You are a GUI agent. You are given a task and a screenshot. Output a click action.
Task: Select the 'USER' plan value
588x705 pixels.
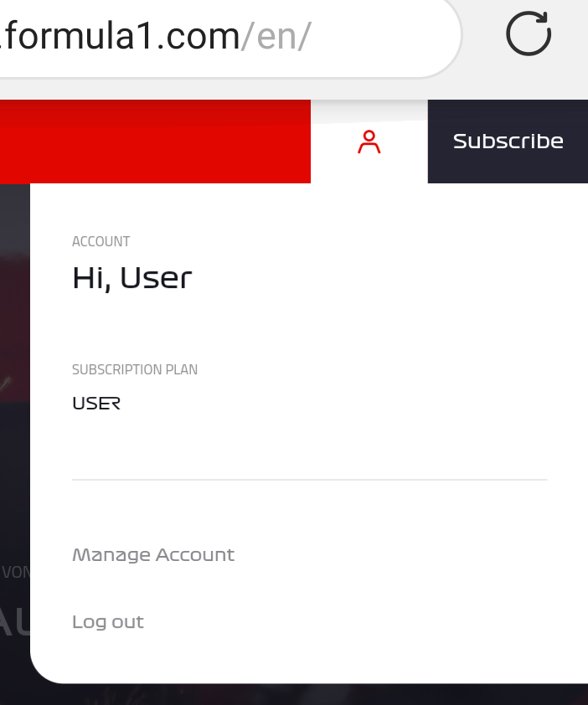click(96, 404)
